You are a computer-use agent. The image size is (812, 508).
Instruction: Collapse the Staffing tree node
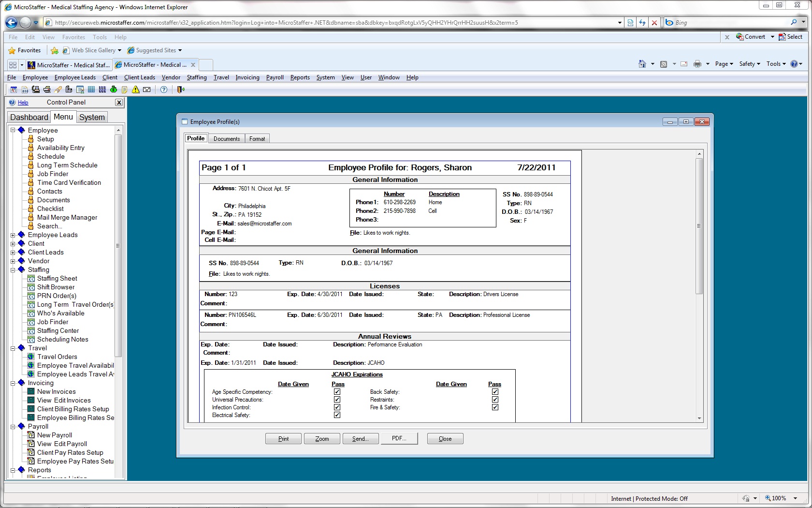coord(13,270)
